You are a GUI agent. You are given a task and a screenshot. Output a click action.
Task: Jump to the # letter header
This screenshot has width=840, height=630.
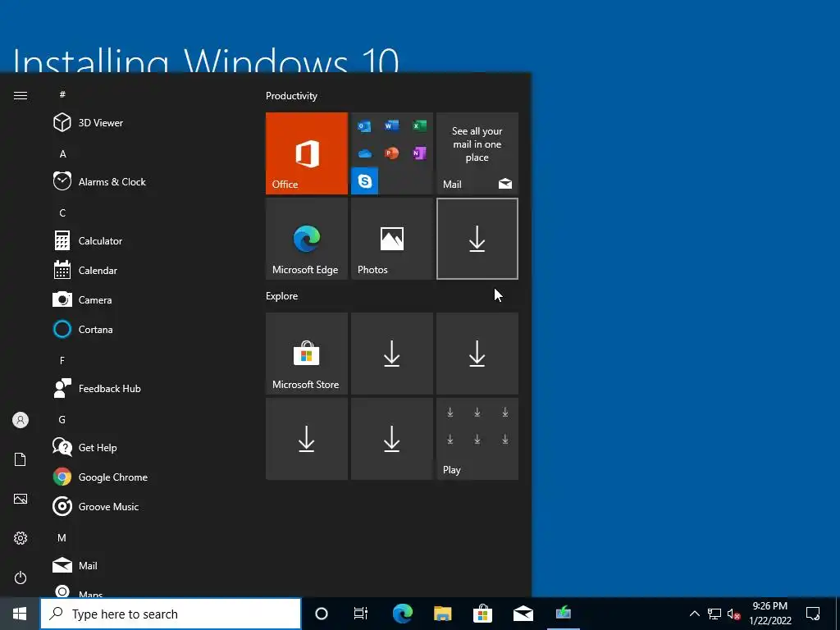[x=62, y=94]
